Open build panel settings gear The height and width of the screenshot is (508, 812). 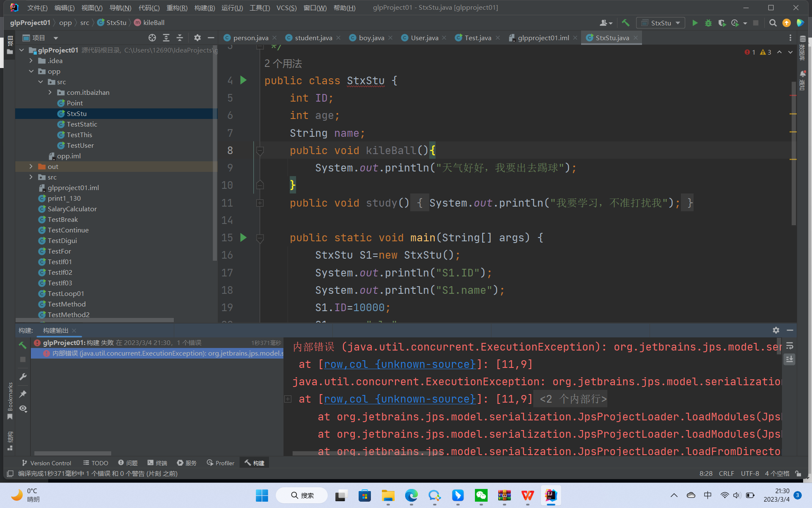click(776, 330)
